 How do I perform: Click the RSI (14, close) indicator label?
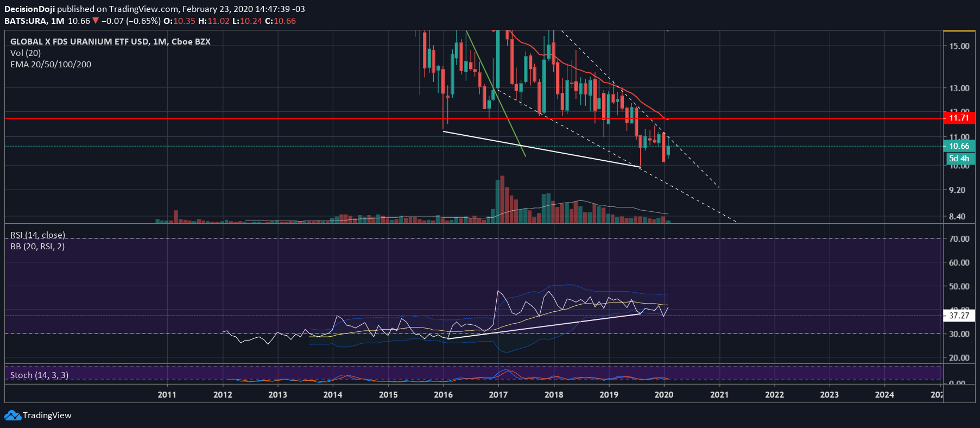pos(38,235)
